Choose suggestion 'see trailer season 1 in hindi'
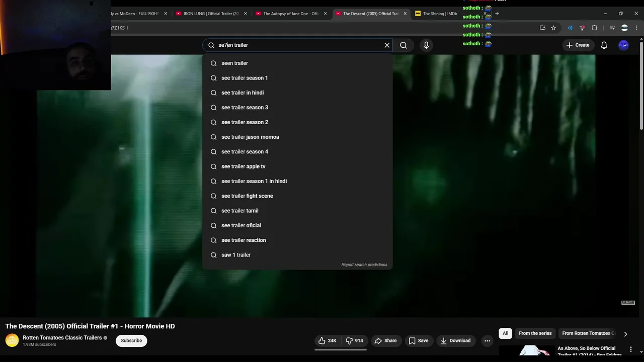 click(297, 181)
